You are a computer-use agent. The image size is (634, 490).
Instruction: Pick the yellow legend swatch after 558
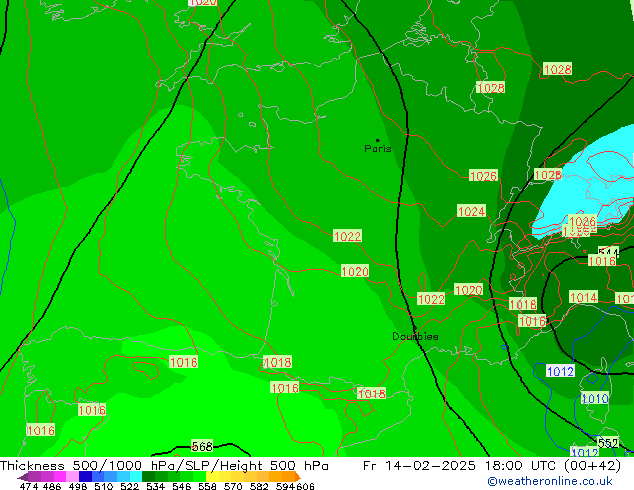tap(212, 477)
